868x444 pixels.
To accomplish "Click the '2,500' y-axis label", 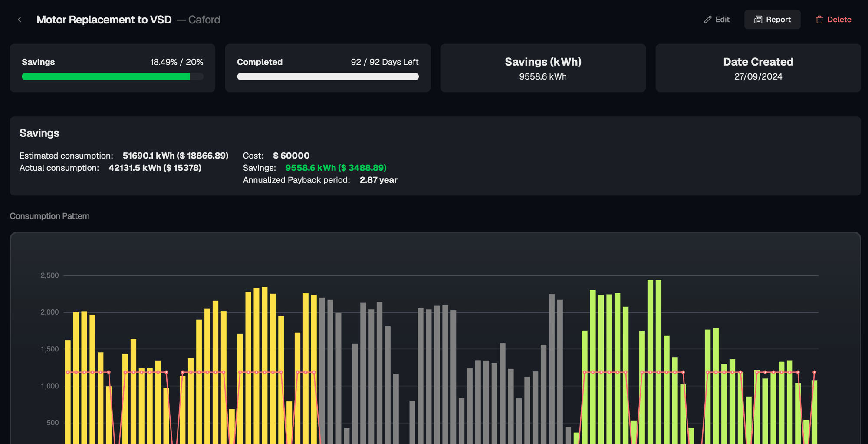I will coord(49,275).
